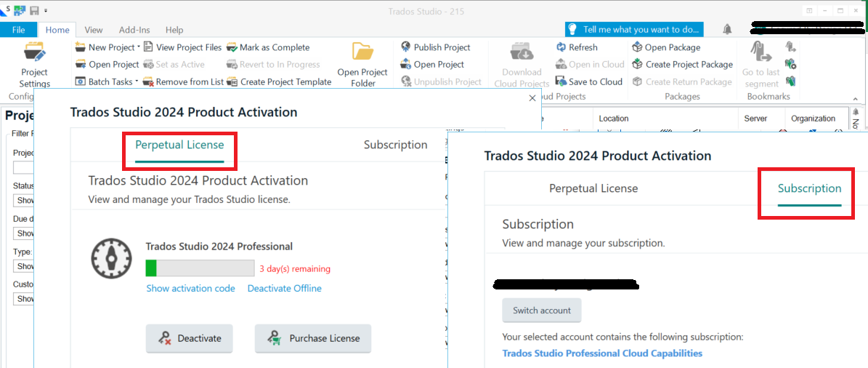Image resolution: width=868 pixels, height=368 pixels.
Task: Open the Type filter dropdown
Action: (24, 266)
